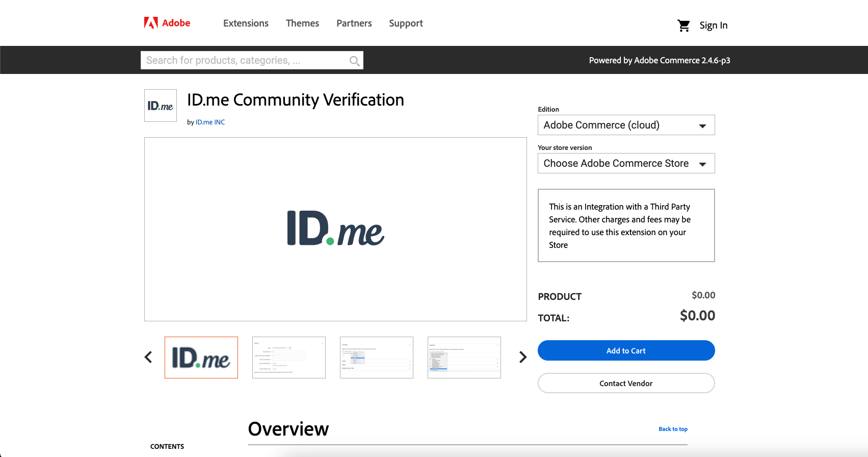Click the search magnifier icon
The height and width of the screenshot is (457, 868).
pos(354,61)
